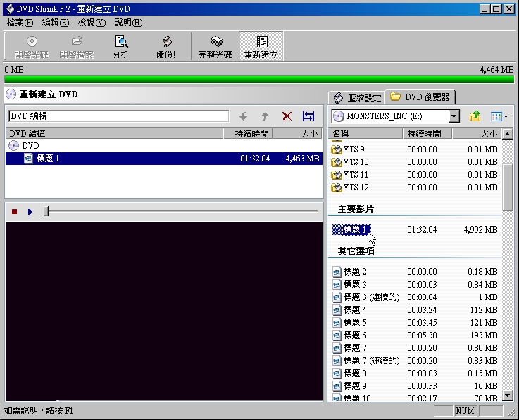The width and height of the screenshot is (519, 420).
Task: Switch to the 壓縮設定 tab
Action: (x=357, y=98)
